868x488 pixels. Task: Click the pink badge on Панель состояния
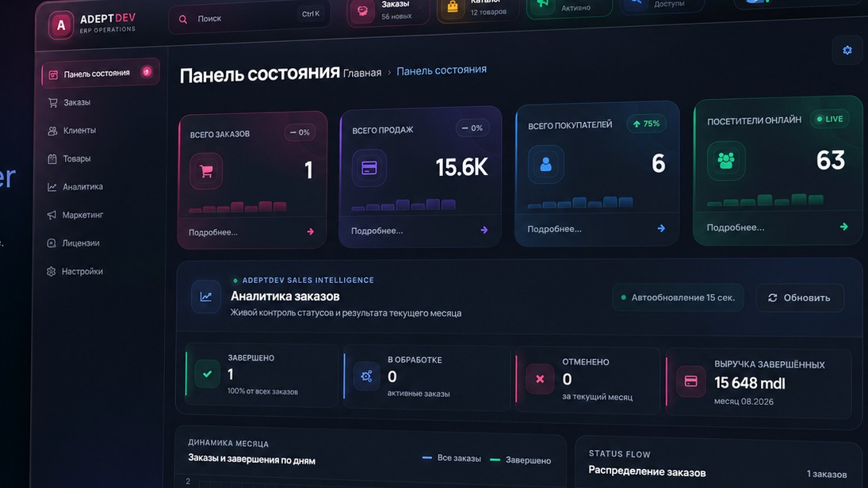147,71
